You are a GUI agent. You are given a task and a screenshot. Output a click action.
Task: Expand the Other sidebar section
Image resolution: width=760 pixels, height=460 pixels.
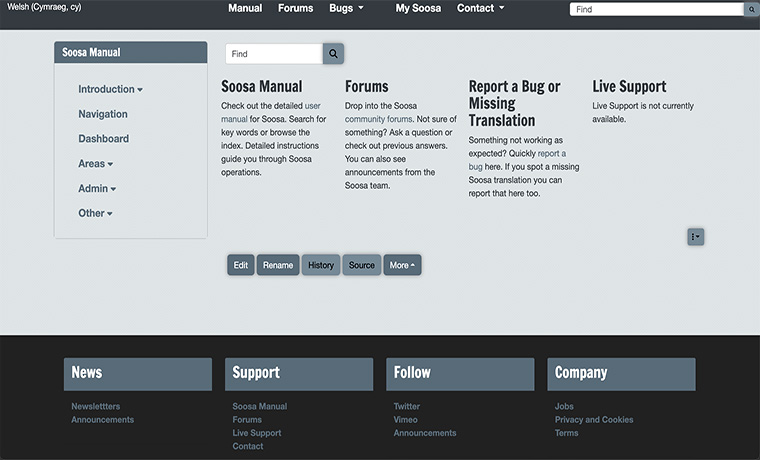click(x=95, y=213)
